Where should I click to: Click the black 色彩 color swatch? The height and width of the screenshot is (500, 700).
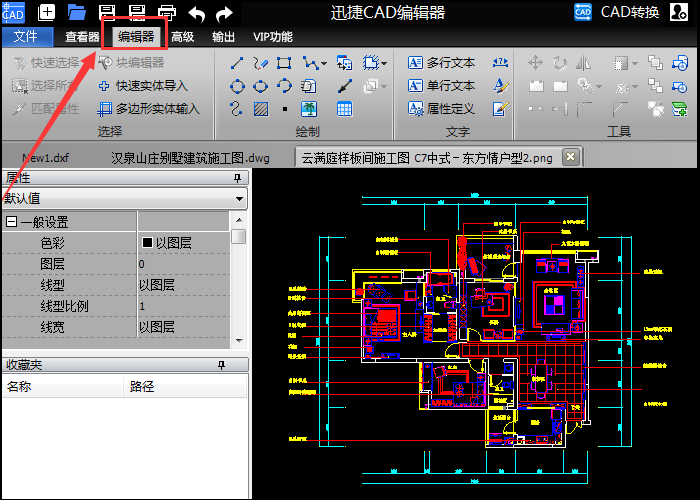pyautogui.click(x=147, y=243)
